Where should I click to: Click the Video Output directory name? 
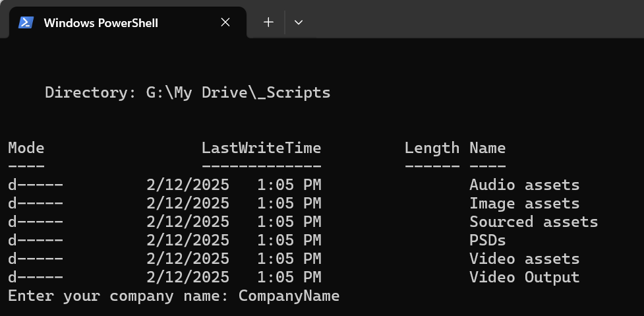[x=524, y=277]
